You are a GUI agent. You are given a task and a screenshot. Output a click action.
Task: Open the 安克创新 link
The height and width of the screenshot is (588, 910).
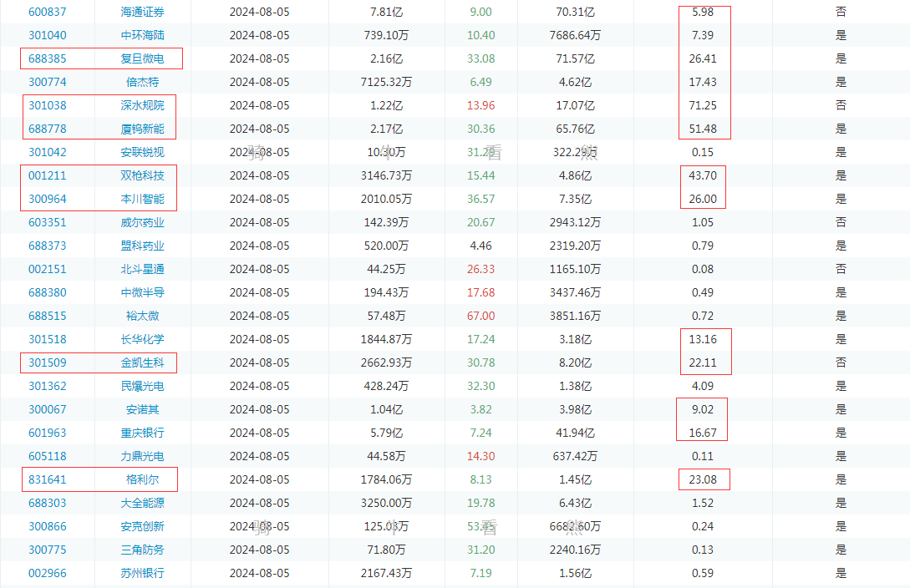point(142,526)
